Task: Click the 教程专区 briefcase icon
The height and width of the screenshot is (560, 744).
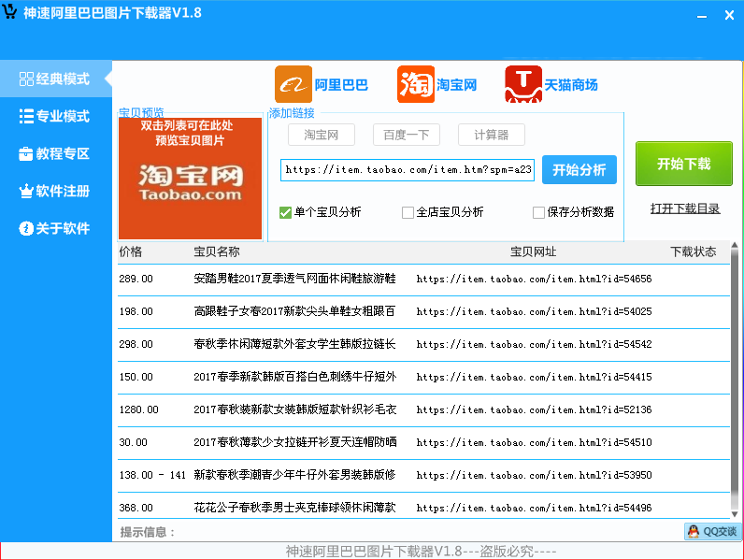Action: (x=26, y=153)
